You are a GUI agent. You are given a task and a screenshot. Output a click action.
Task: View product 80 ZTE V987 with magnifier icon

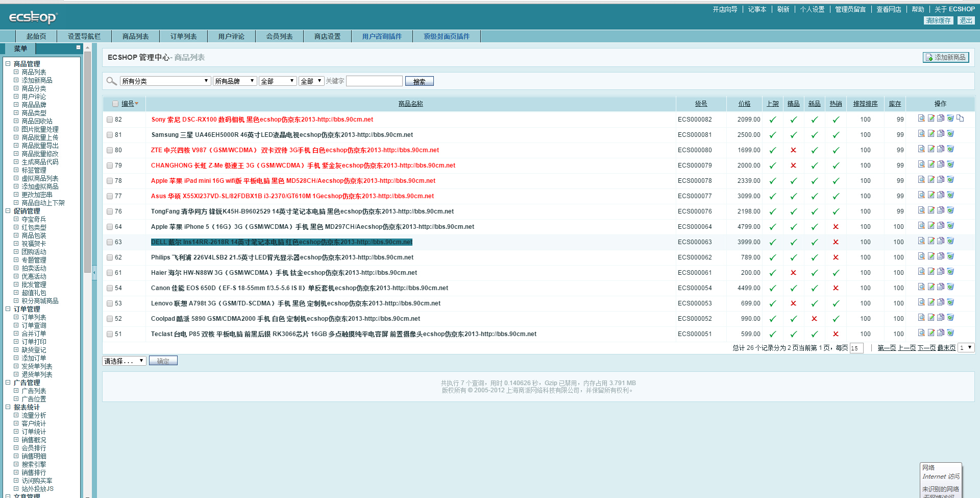(921, 149)
